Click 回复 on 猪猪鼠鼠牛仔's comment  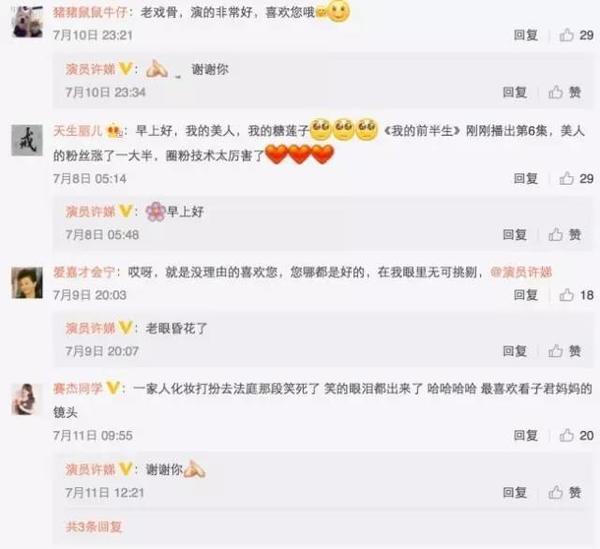526,35
